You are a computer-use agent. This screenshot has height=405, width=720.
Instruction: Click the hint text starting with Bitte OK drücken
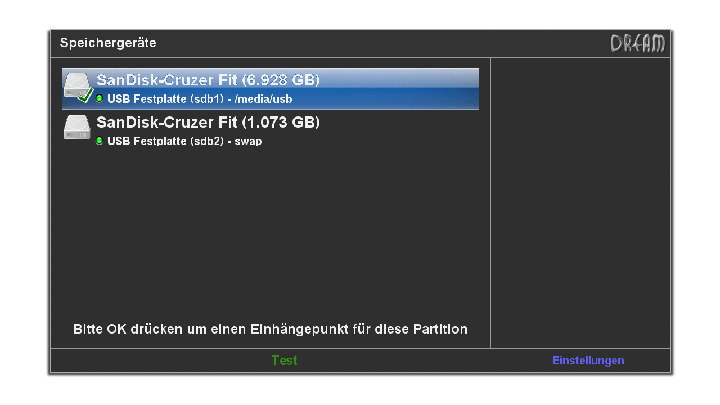[x=270, y=329]
